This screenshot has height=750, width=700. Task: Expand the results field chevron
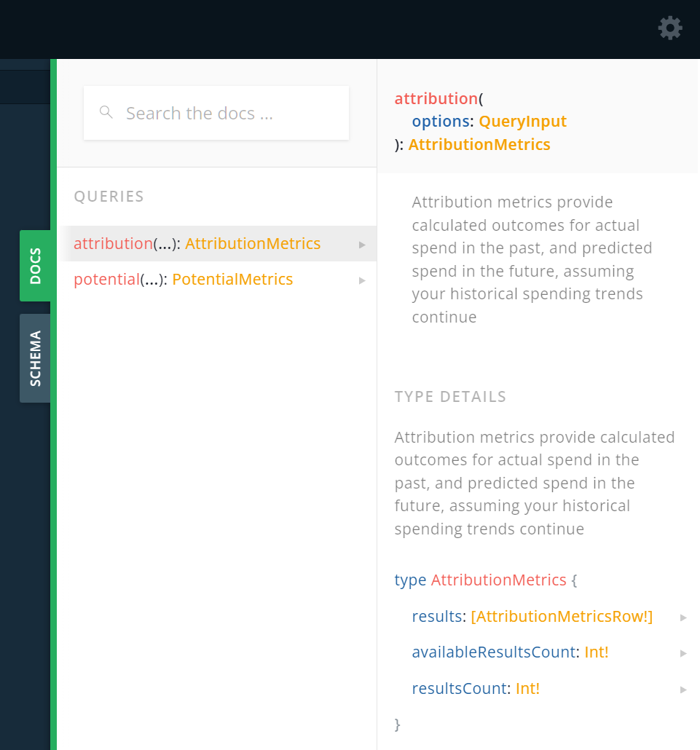coord(683,617)
